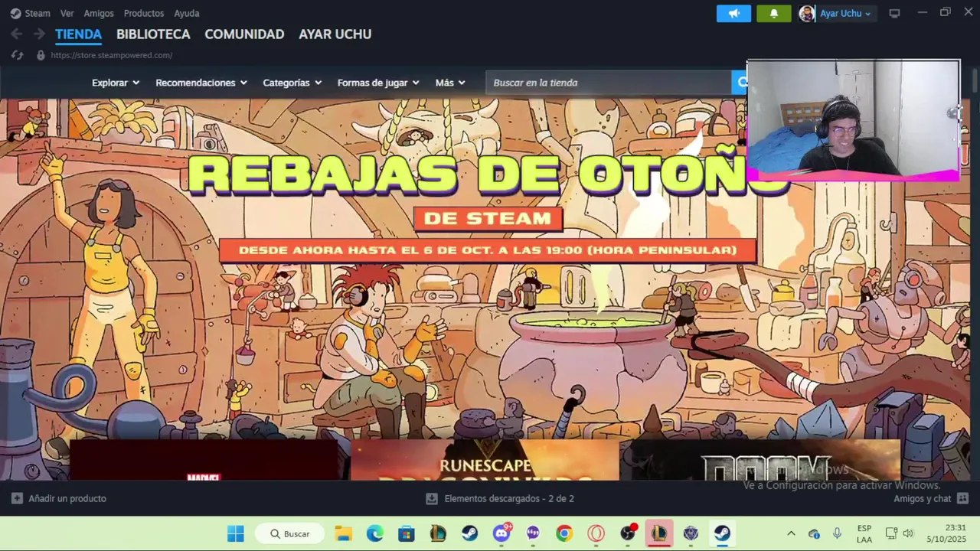Click the blue announcements megaphone button
The height and width of the screenshot is (551, 980).
click(733, 13)
